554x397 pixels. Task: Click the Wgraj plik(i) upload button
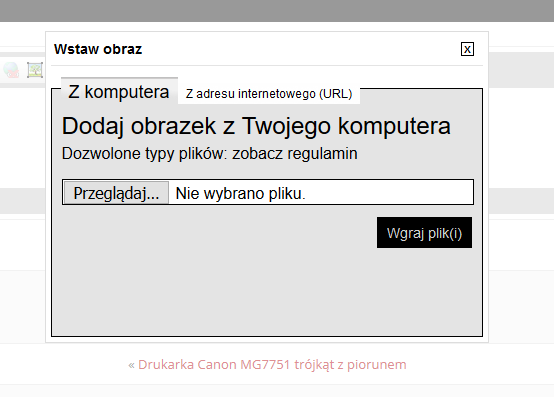tap(424, 232)
